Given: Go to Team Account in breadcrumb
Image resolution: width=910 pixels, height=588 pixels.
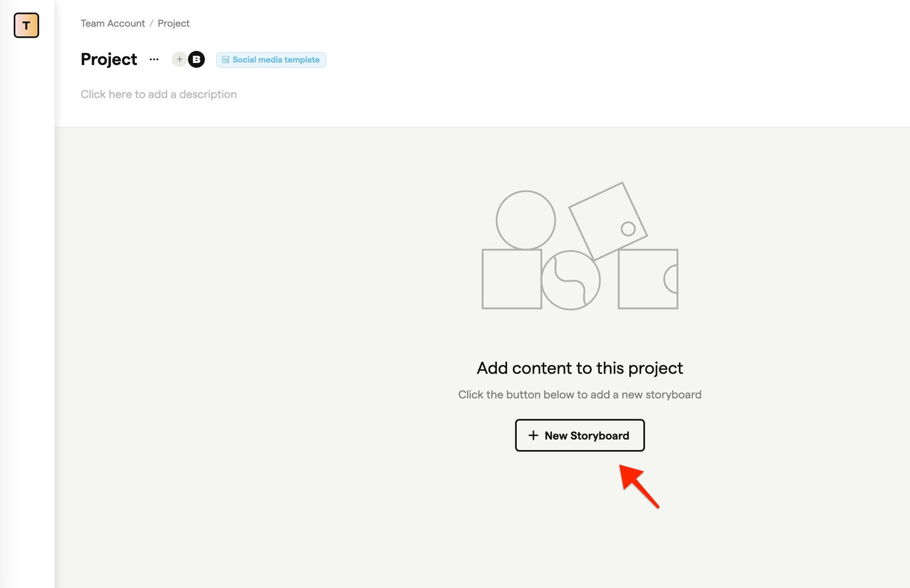Looking at the screenshot, I should [113, 23].
